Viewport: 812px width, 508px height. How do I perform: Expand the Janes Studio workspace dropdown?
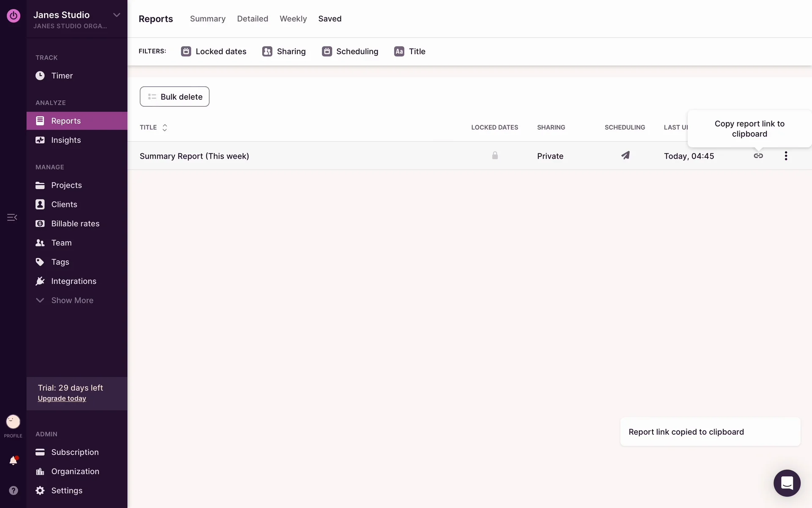coord(117,15)
